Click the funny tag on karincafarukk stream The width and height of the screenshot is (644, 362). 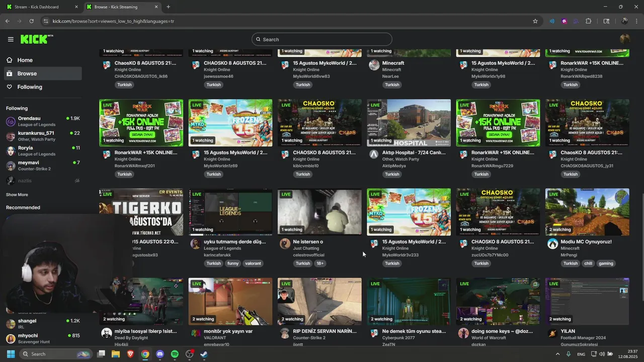coord(233,263)
